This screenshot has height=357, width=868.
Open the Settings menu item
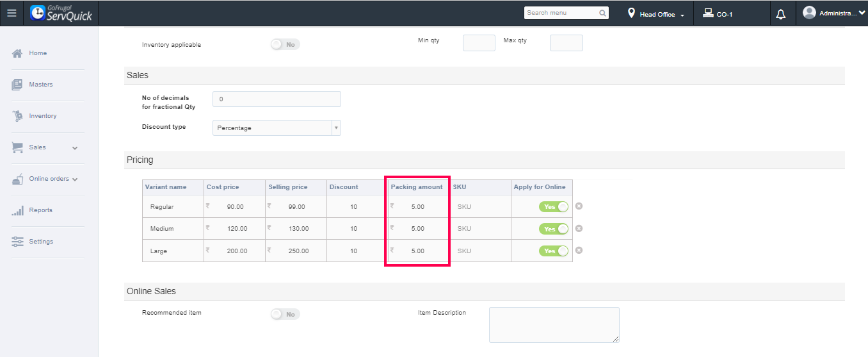tap(41, 242)
